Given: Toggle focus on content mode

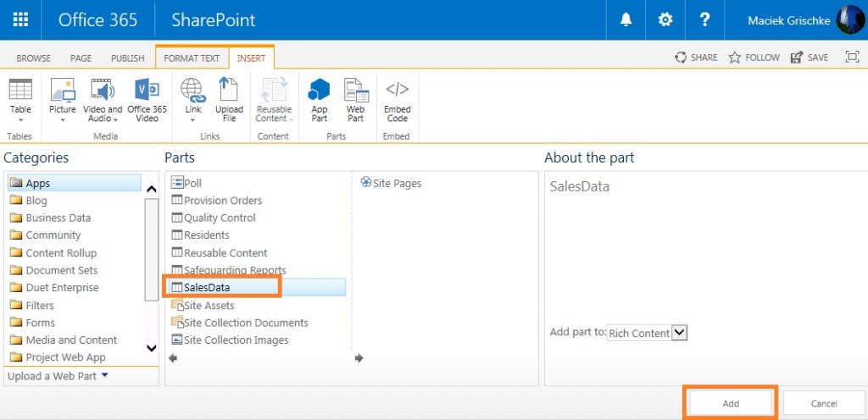Looking at the screenshot, I should 853,57.
